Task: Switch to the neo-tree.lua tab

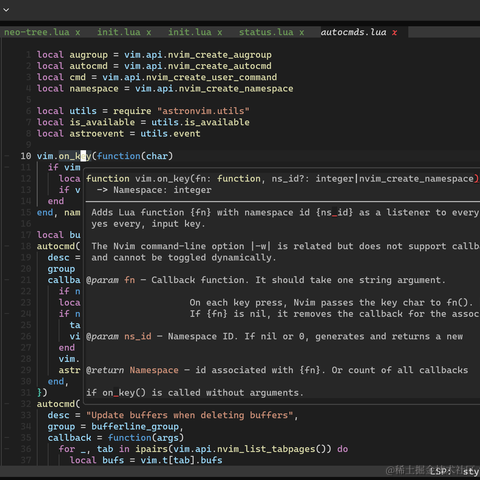Action: point(37,32)
